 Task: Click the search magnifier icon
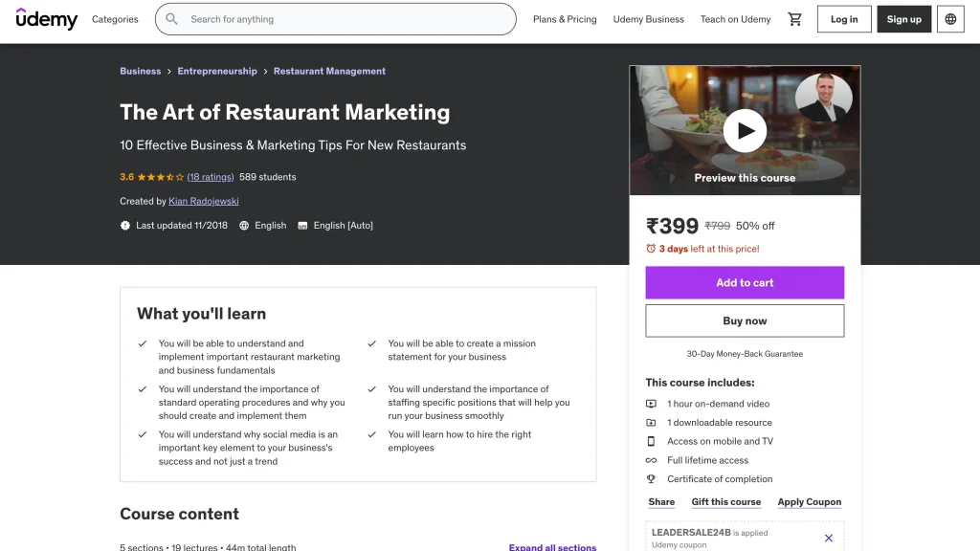(x=172, y=19)
